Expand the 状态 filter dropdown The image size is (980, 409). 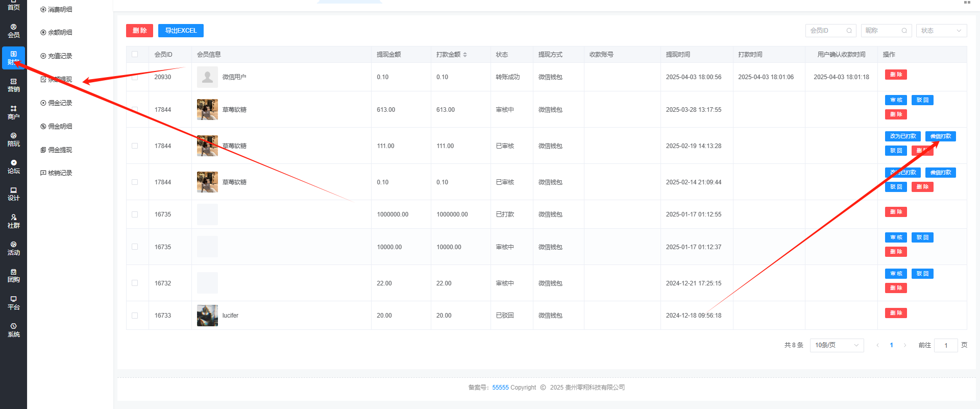[941, 31]
